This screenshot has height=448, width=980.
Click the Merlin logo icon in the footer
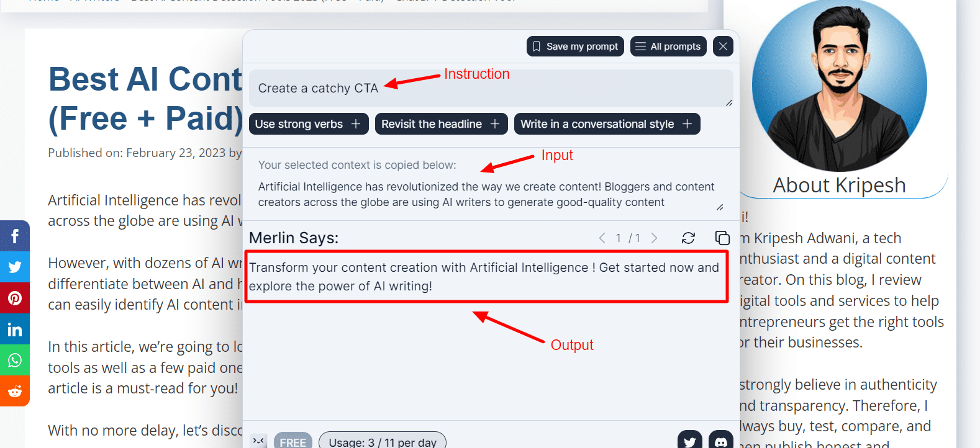pyautogui.click(x=258, y=441)
